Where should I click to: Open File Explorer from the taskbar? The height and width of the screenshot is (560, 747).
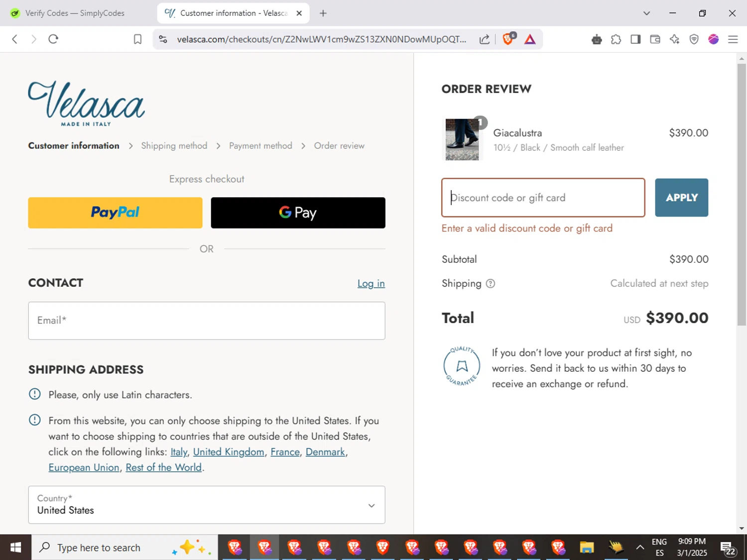(x=587, y=548)
